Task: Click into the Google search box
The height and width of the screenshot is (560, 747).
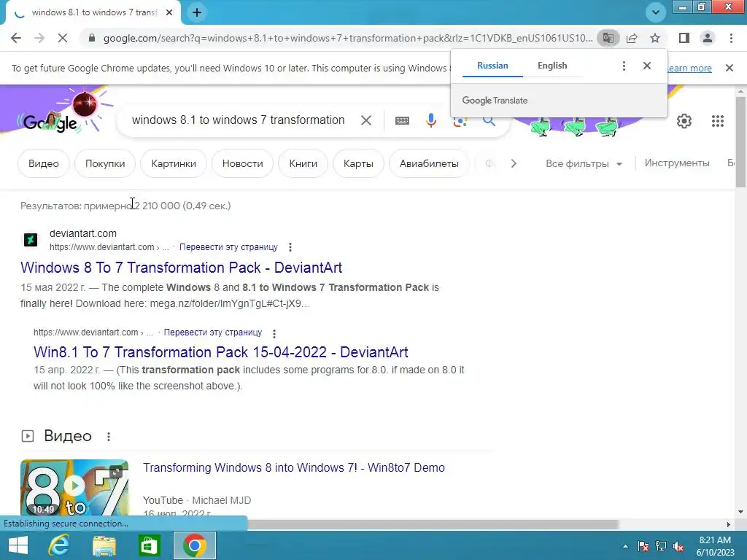Action: point(239,120)
